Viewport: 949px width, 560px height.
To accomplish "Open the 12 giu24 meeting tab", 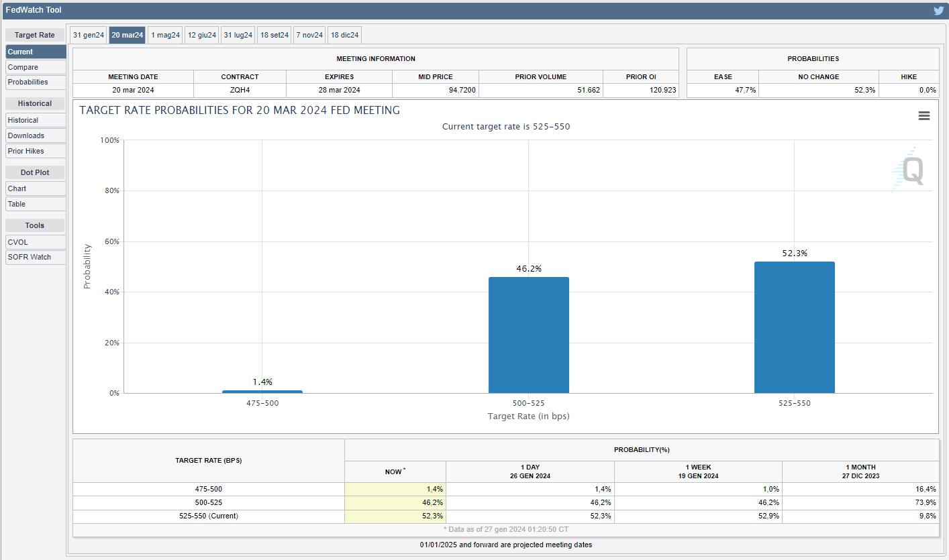I will (x=202, y=35).
